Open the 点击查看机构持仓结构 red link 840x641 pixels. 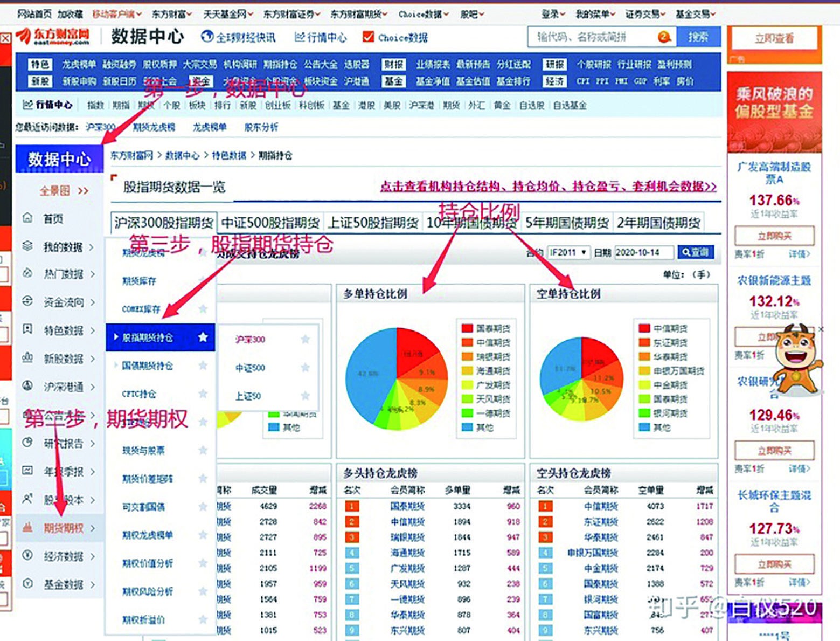546,187
